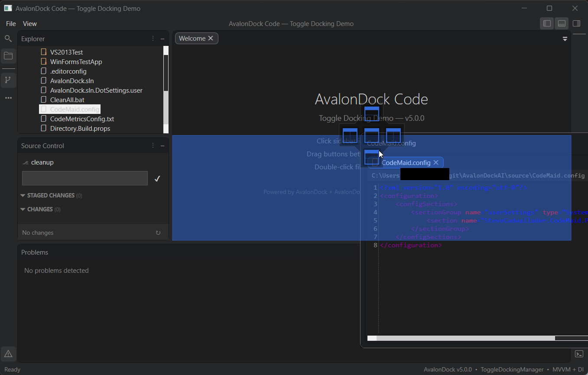Click the file path in floating editor

coord(478,175)
